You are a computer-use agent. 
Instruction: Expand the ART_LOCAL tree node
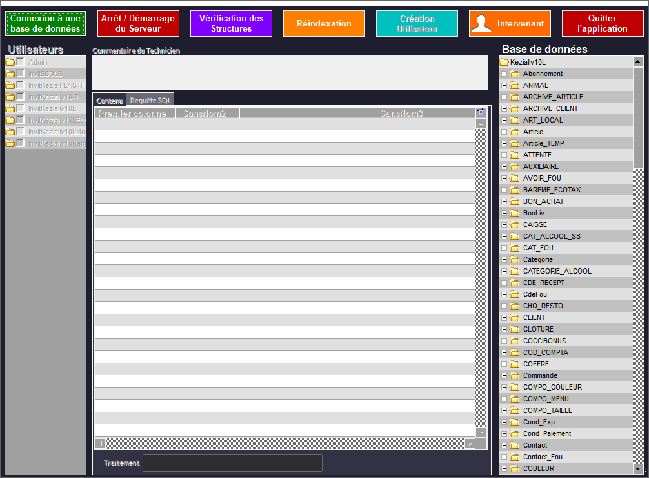tap(504, 120)
